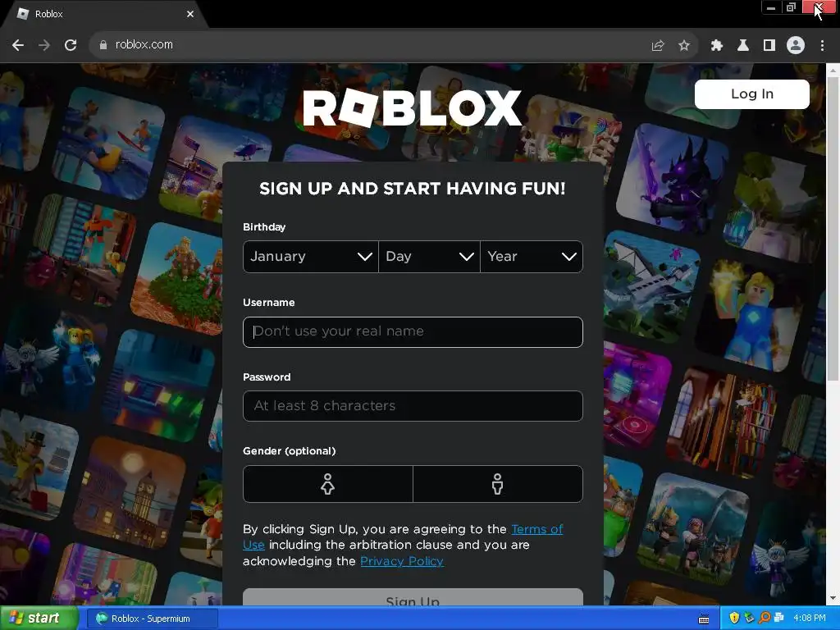Select the Roblox browser tab
Viewport: 840px width, 630px height.
tap(104, 14)
